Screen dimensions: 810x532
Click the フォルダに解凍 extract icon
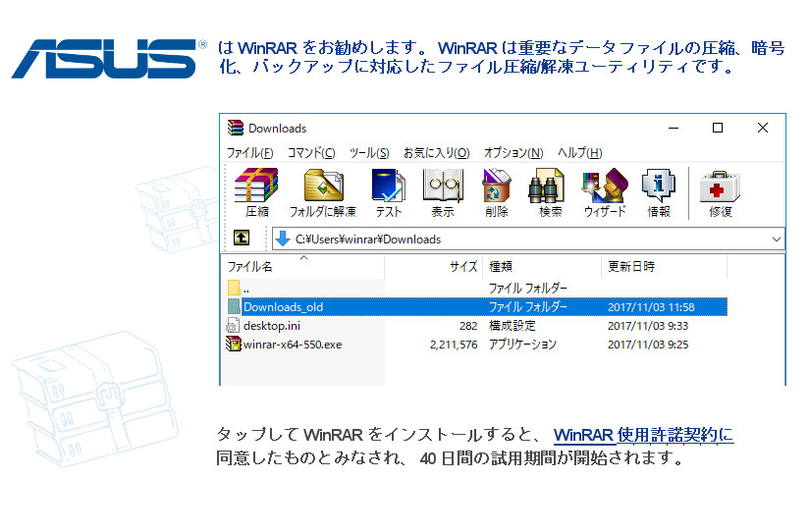coord(322,192)
